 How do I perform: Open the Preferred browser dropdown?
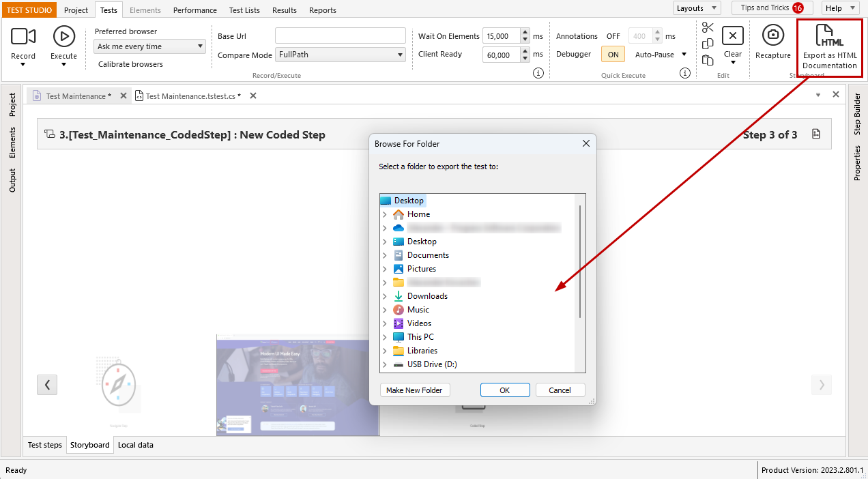149,46
